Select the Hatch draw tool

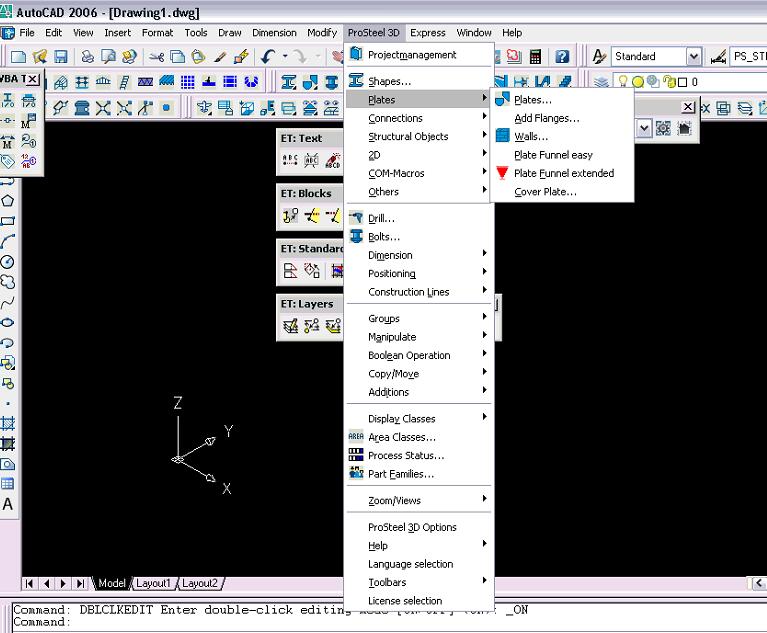(x=8, y=423)
